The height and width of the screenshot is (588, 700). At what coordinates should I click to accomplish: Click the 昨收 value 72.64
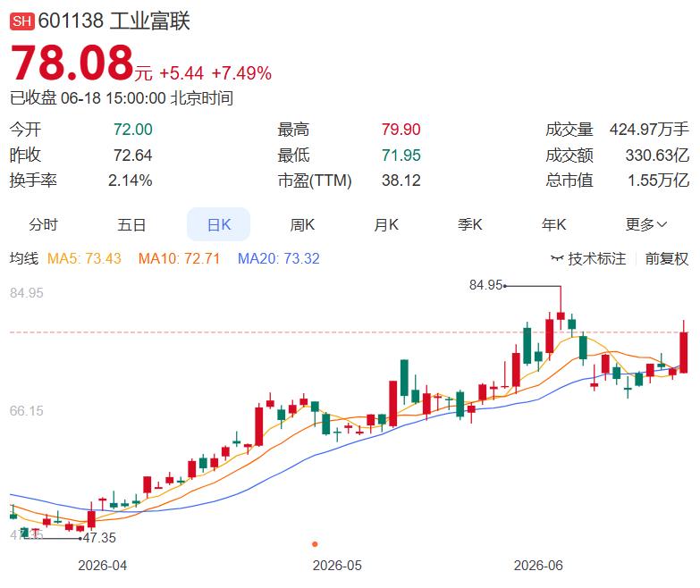coord(133,155)
